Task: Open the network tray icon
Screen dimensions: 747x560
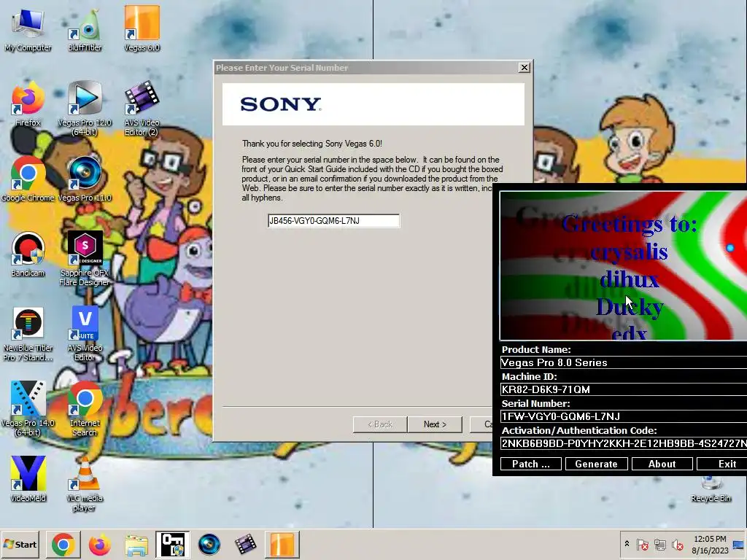Action: pos(659,544)
